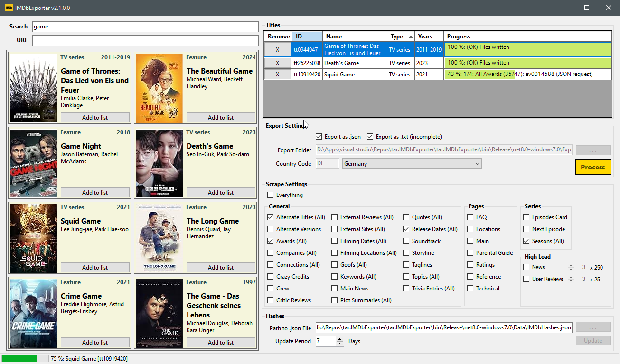
Task: Select the tt10919420 ID cell
Action: [x=307, y=75]
